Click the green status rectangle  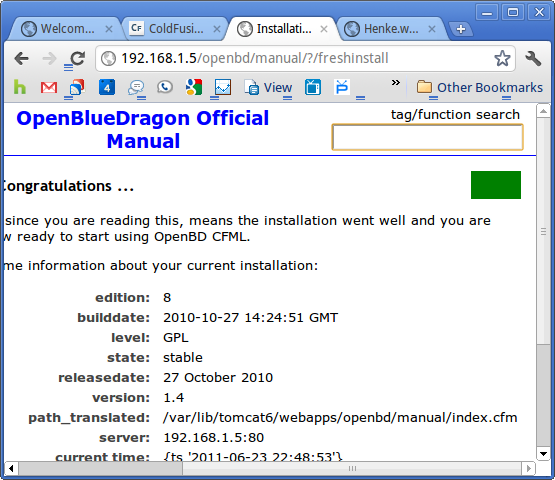496,185
